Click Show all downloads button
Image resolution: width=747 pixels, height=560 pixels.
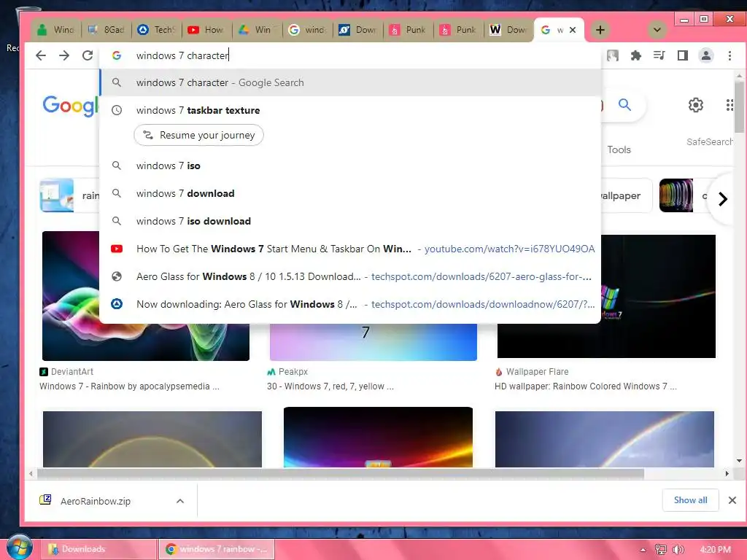pos(690,500)
